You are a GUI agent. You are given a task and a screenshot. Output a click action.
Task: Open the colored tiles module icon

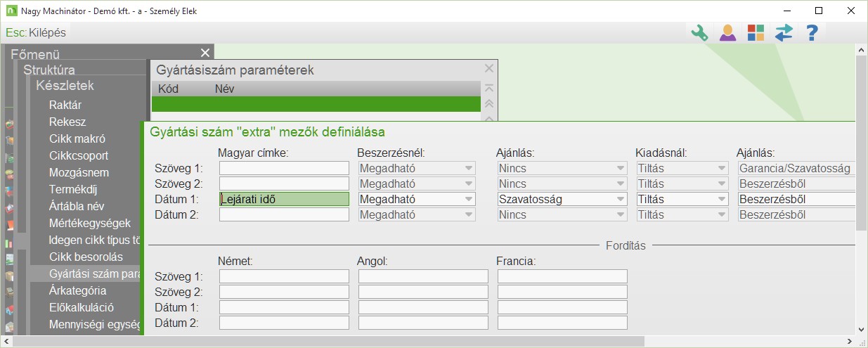point(756,32)
